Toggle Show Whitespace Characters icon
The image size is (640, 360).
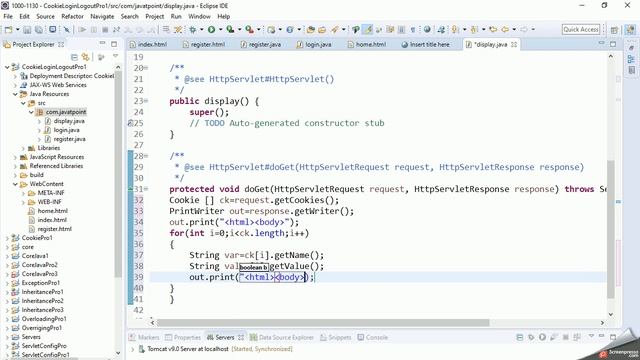click(x=413, y=29)
